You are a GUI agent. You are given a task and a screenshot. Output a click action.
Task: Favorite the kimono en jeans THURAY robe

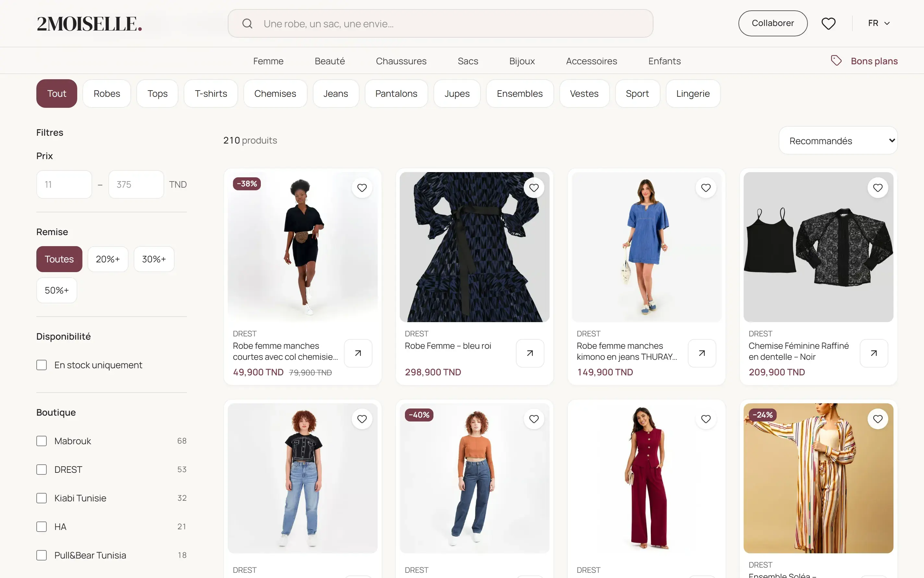[706, 188]
